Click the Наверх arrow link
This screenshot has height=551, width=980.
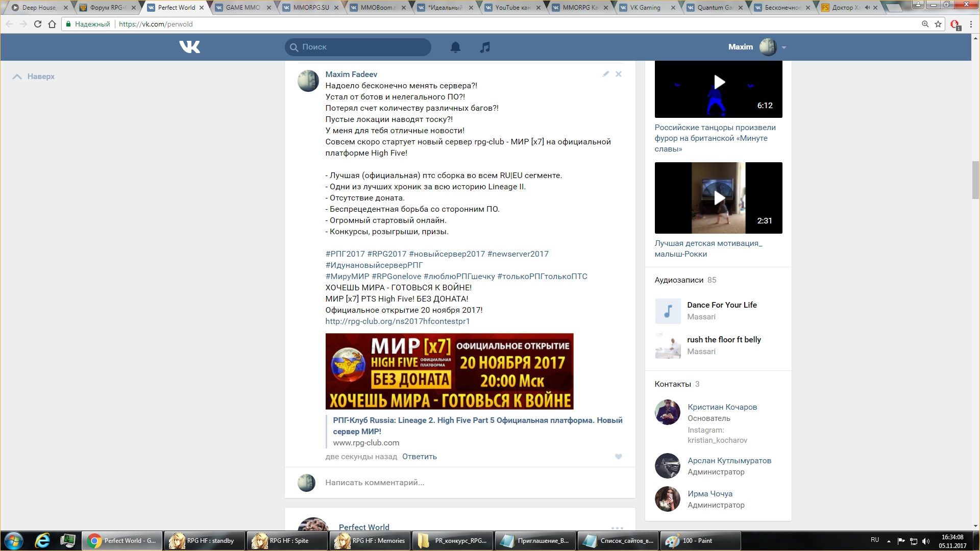[x=34, y=77]
